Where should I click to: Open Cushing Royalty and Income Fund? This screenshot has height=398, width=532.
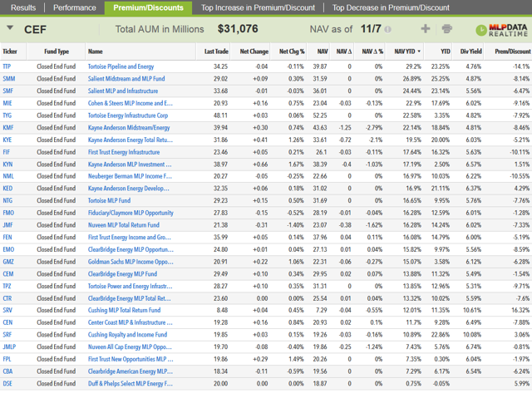(x=127, y=335)
